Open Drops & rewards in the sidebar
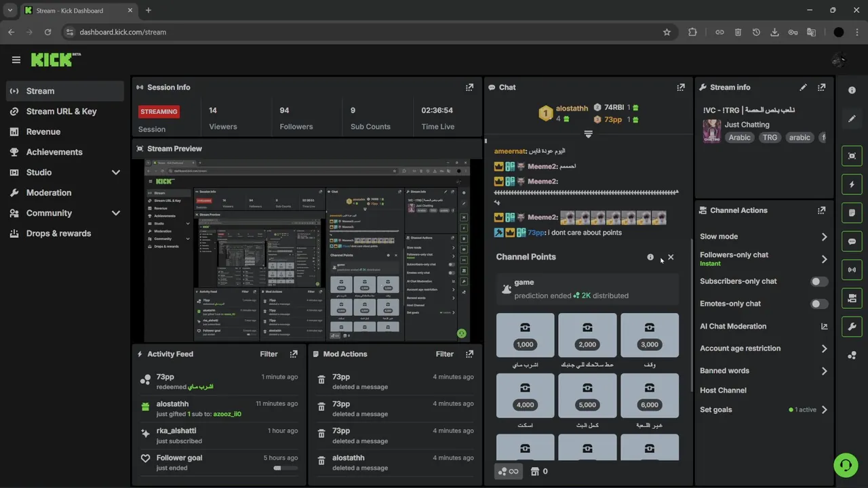Viewport: 868px width, 488px height. click(x=65, y=233)
